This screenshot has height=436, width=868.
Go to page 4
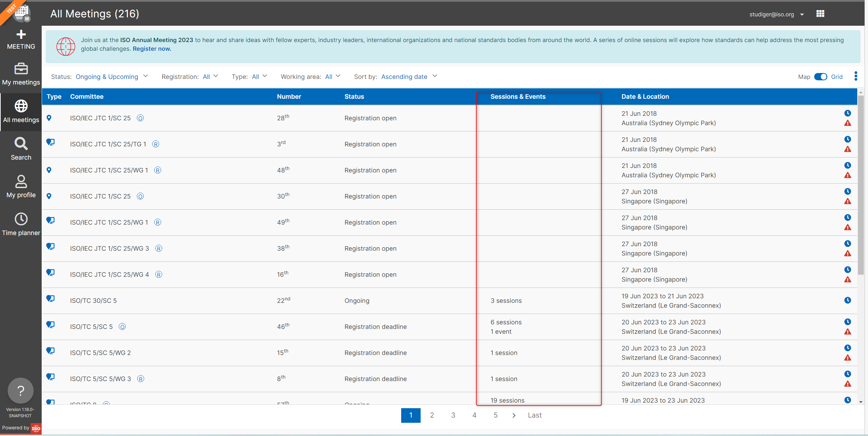tap(474, 415)
